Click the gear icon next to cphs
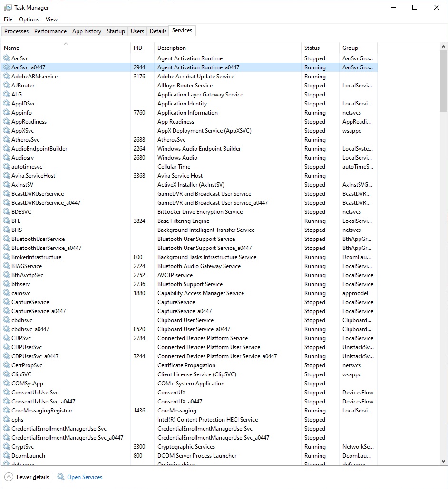 [7, 420]
